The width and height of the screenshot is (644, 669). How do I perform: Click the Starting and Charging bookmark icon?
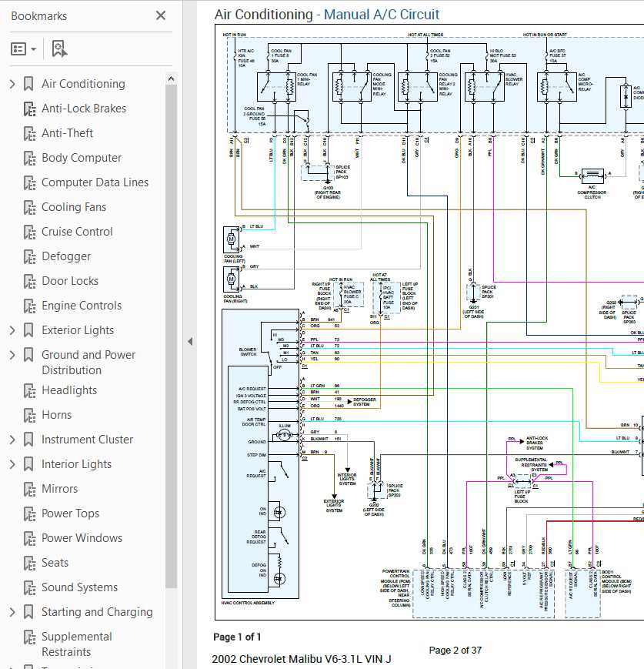tap(28, 612)
